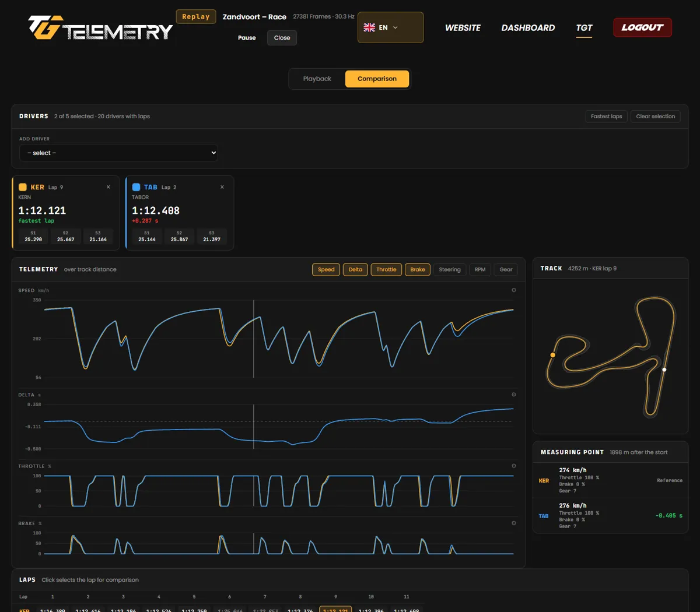Toggle the Throttle telemetry channel
The height and width of the screenshot is (612, 700).
pyautogui.click(x=386, y=269)
